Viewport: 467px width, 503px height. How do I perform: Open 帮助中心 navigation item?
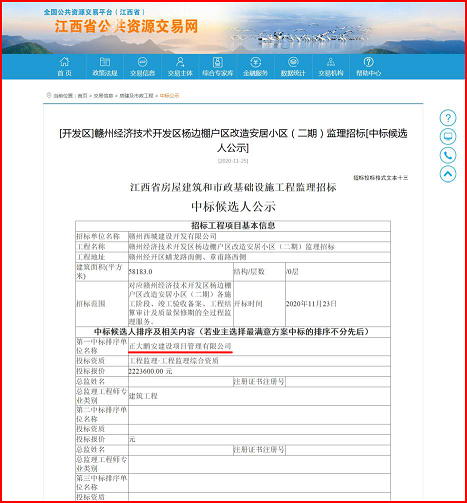(368, 67)
